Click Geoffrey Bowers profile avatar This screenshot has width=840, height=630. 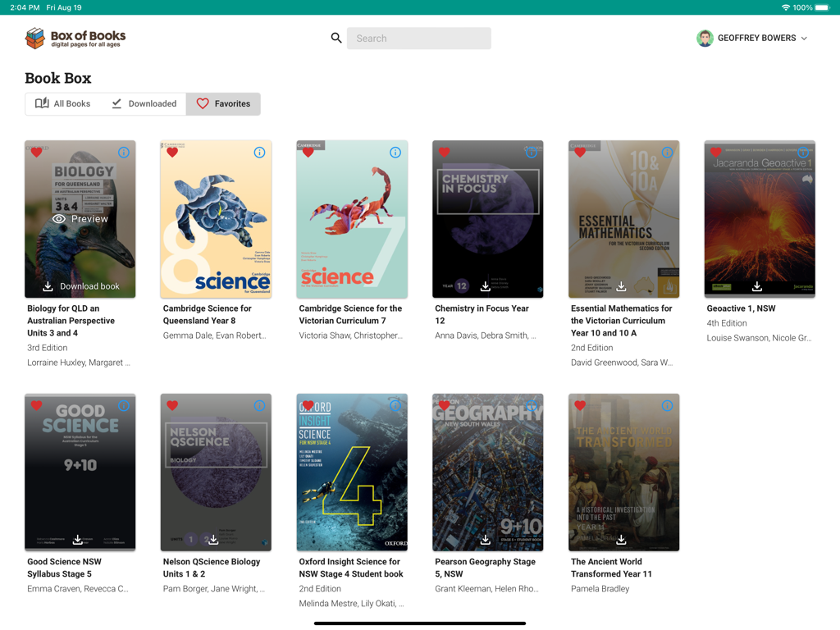click(x=705, y=38)
